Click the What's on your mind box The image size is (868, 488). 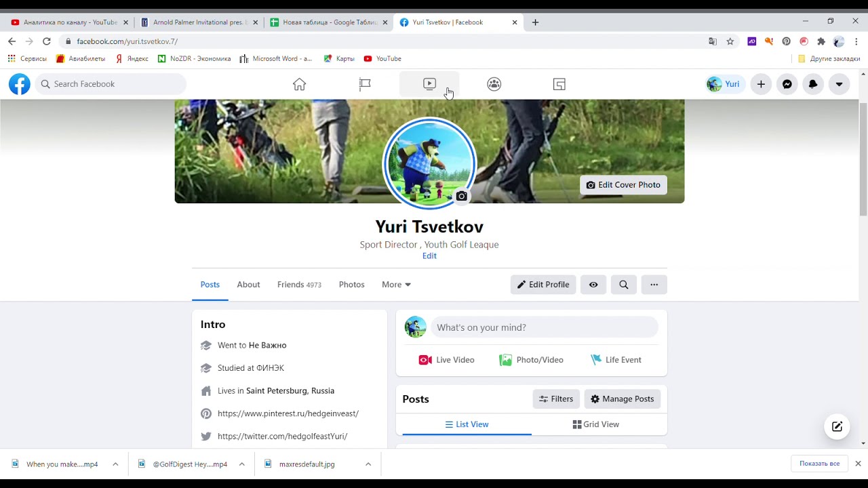544,327
